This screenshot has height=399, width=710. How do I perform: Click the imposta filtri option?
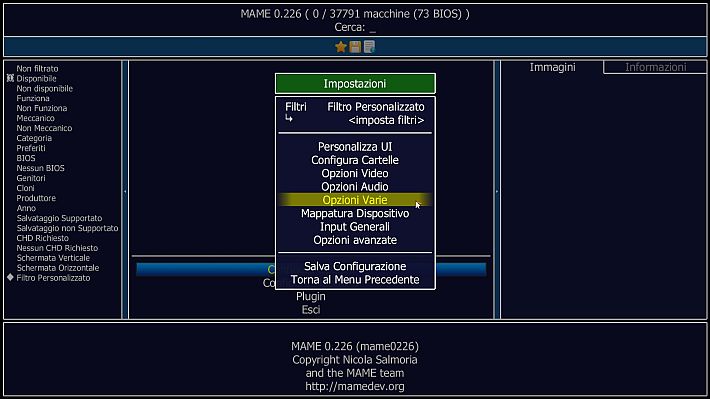386,120
